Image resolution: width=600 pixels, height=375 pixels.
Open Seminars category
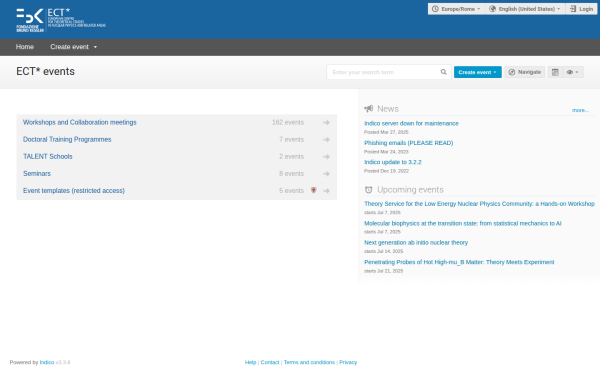(x=37, y=174)
